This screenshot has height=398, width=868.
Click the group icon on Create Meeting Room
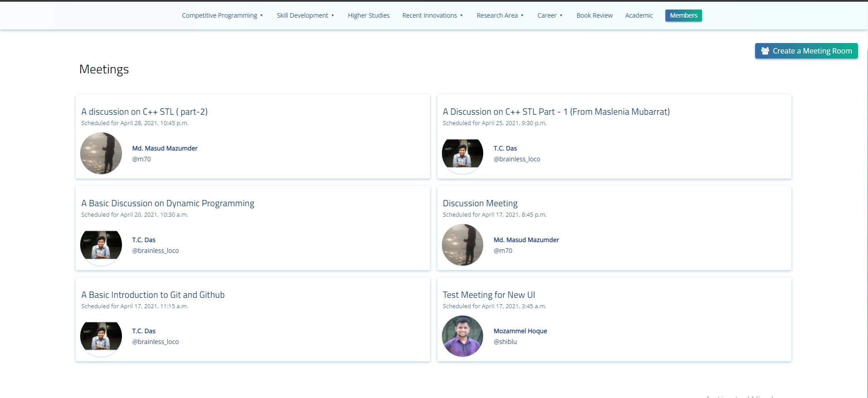[x=765, y=51]
